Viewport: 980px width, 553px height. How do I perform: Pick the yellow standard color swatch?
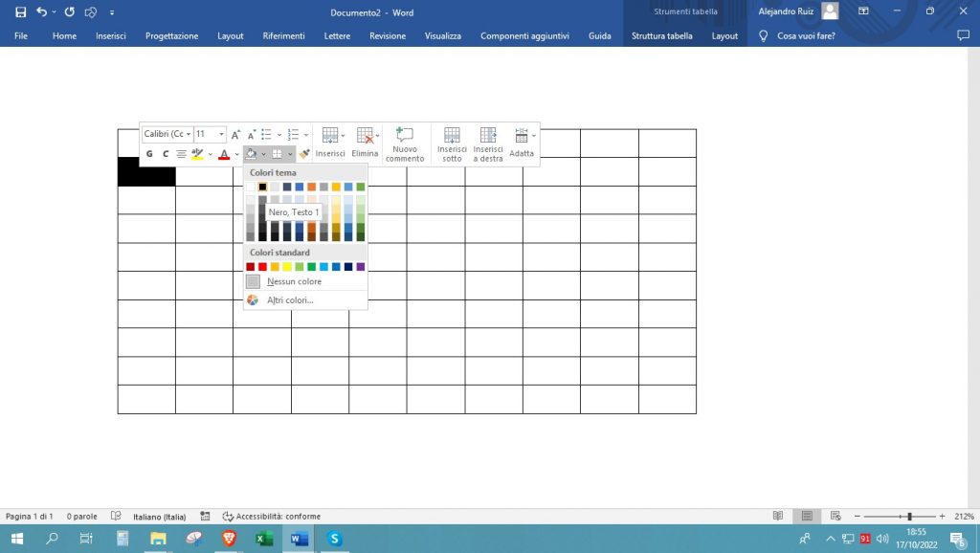pos(287,267)
